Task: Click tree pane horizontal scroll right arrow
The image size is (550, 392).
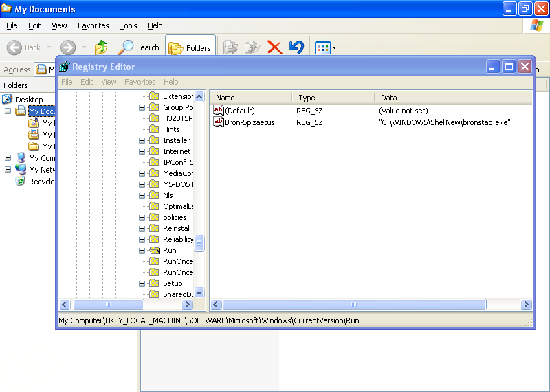Action: [187, 304]
